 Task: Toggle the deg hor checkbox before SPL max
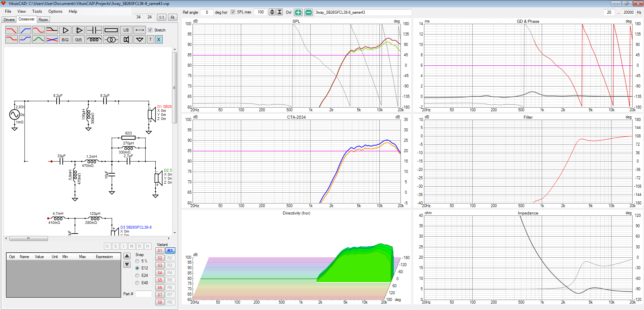(233, 12)
